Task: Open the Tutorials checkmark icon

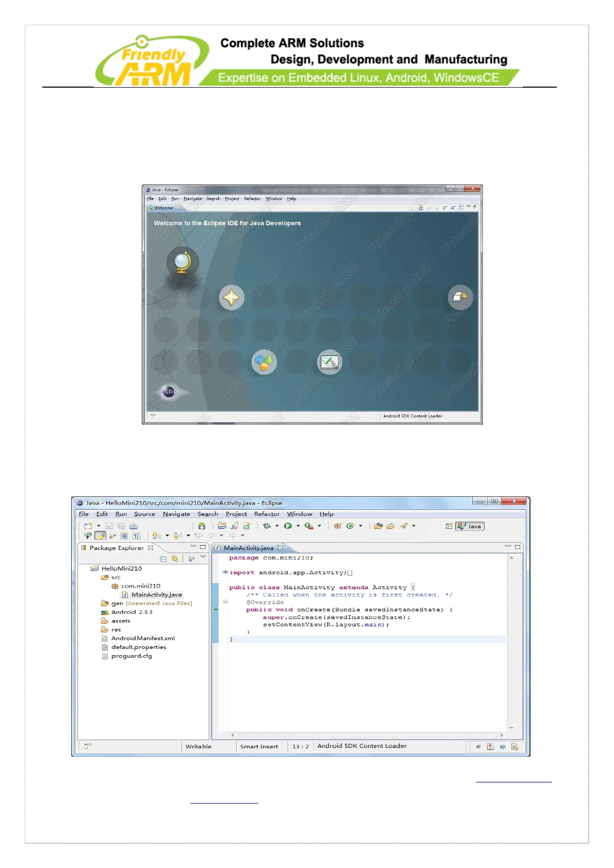Action: point(329,362)
